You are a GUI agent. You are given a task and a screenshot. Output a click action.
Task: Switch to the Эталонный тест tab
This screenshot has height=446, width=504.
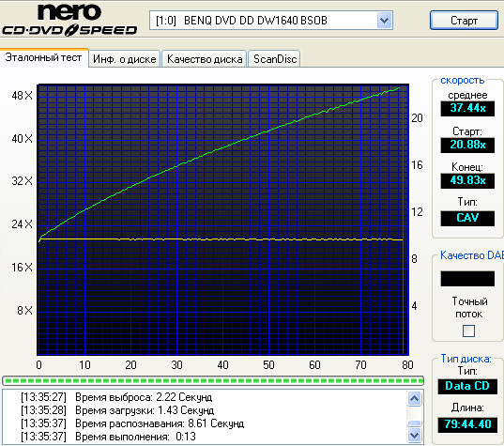point(44,58)
